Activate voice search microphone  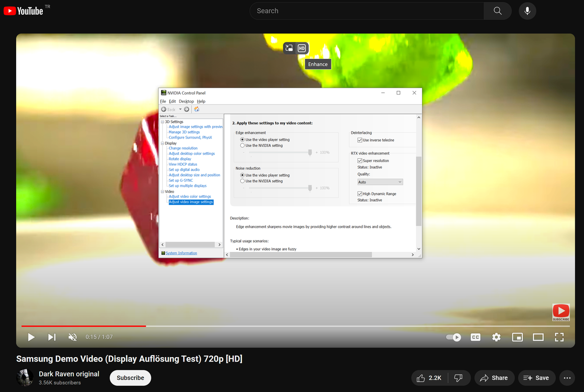pyautogui.click(x=527, y=11)
